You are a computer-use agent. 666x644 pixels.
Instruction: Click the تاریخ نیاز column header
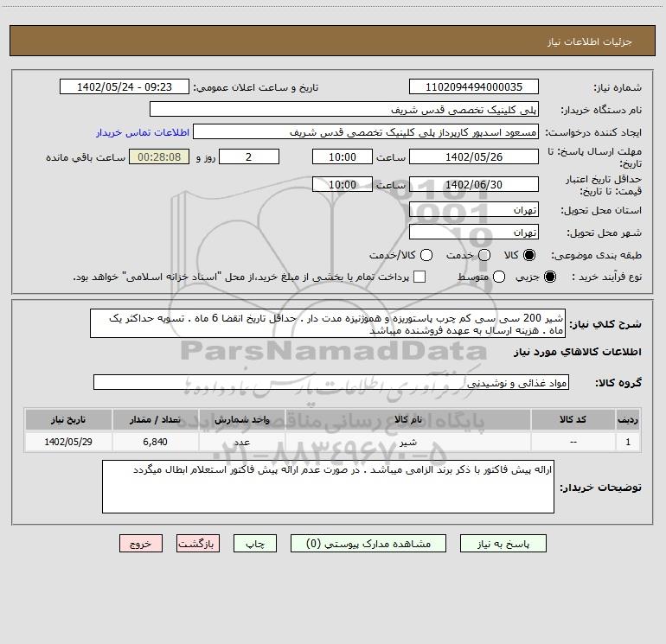coord(68,419)
